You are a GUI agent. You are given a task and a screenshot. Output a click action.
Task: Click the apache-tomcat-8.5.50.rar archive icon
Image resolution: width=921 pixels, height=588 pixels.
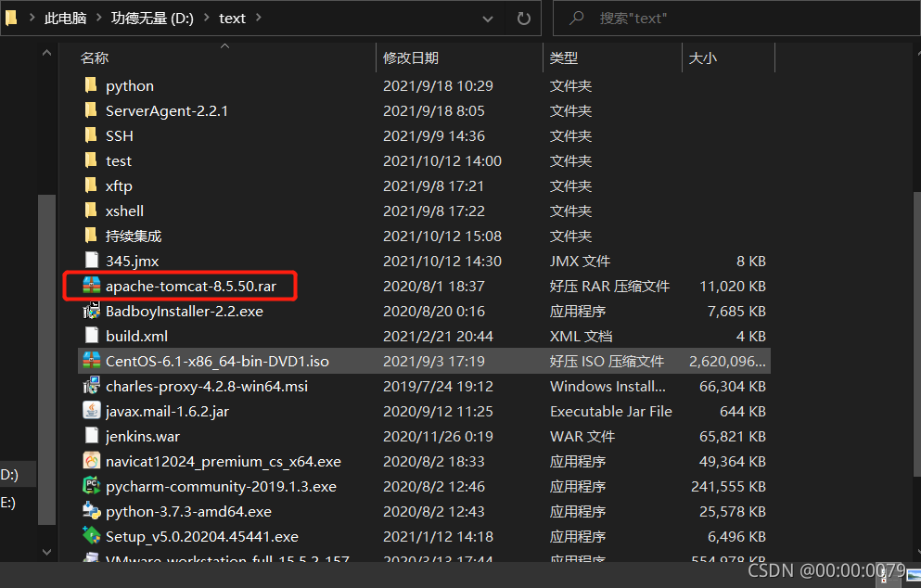pyautogui.click(x=92, y=286)
